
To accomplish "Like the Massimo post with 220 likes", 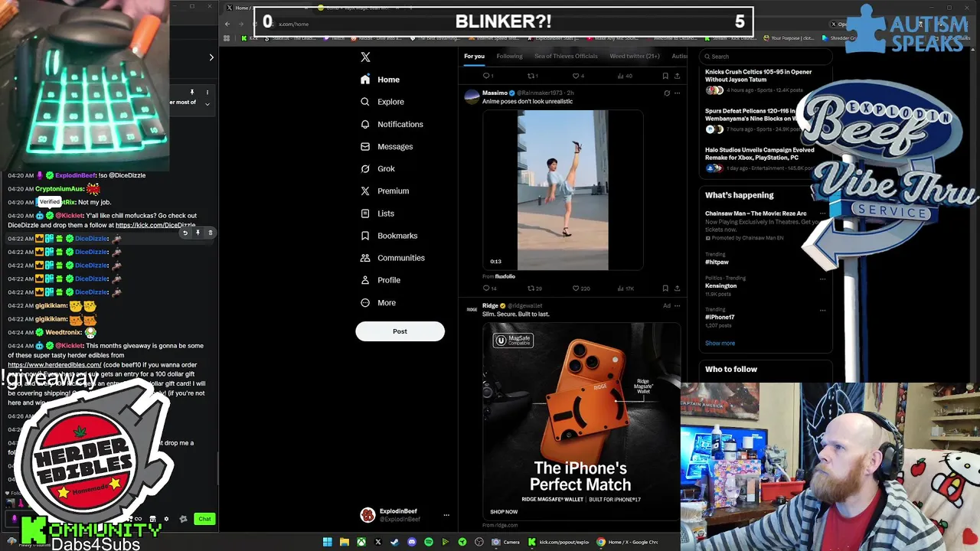I will click(x=581, y=289).
